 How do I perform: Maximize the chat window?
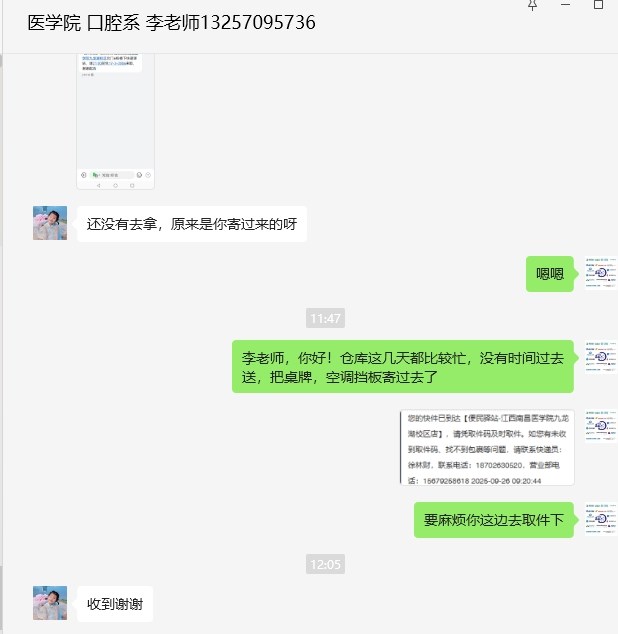[598, 4]
